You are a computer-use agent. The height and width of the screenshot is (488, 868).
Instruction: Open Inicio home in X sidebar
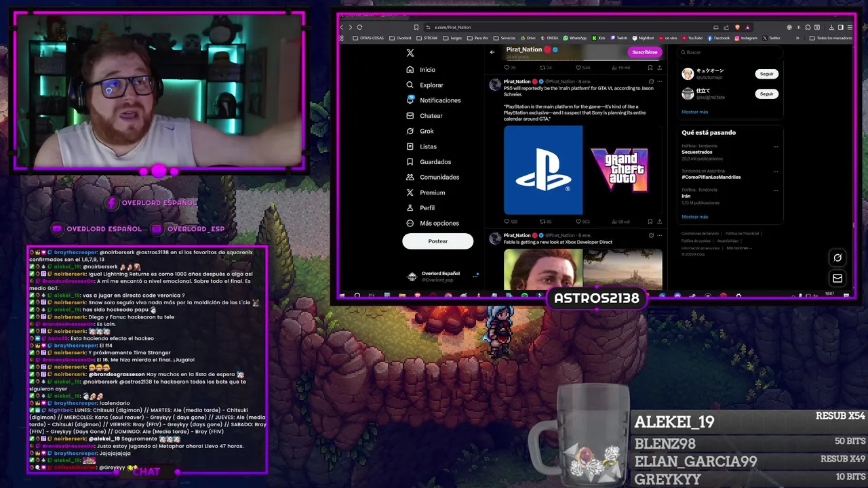coord(420,70)
